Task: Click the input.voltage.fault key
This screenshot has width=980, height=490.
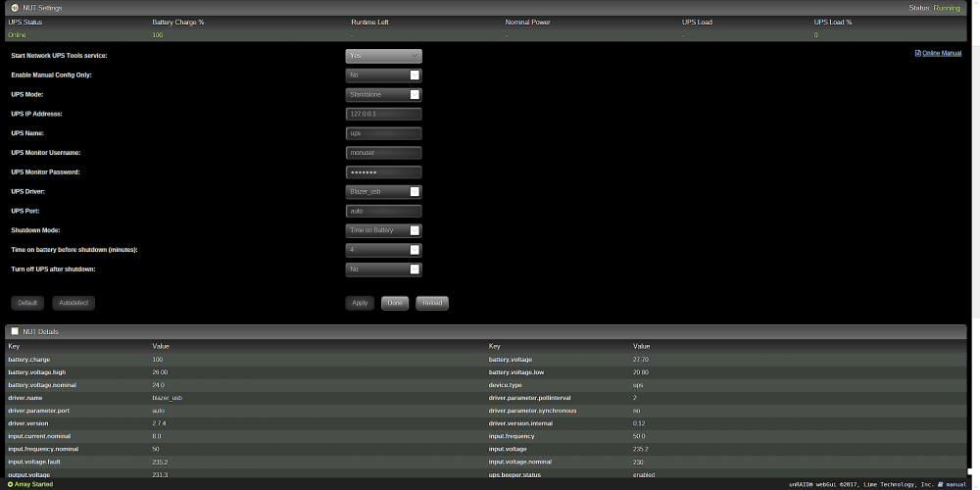Action: pyautogui.click(x=33, y=462)
